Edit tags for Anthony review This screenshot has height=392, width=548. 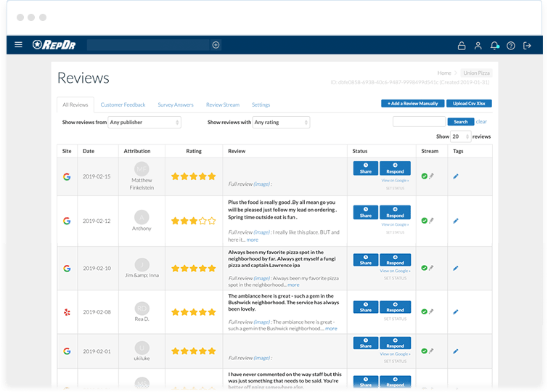coord(455,221)
